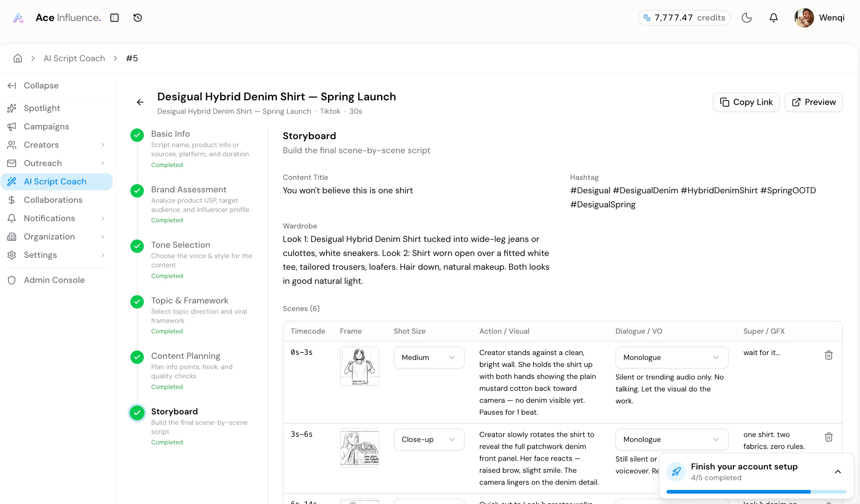Screen dimensions: 860x504
Task: Go to the Content Planning step
Action: [186, 356]
